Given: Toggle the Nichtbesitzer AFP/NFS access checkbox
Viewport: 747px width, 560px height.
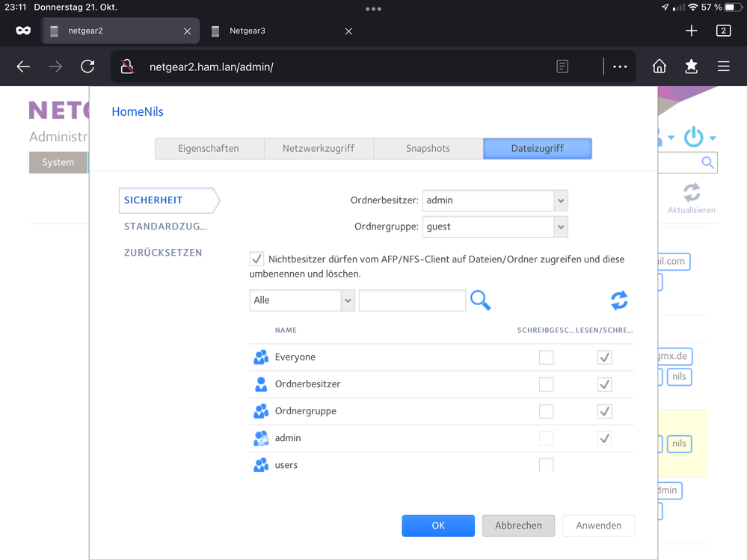Looking at the screenshot, I should [x=256, y=259].
